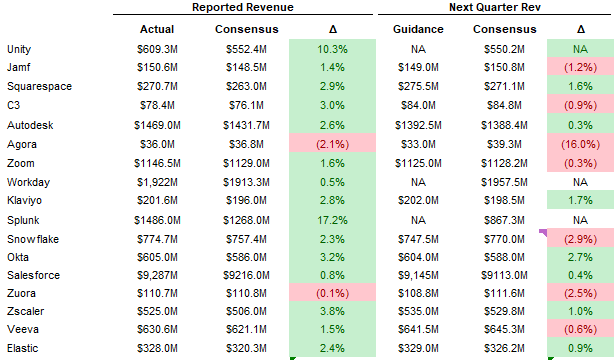The width and height of the screenshot is (614, 360).
Task: Select Zscaler guidance $535.0M
Action: pyautogui.click(x=418, y=311)
